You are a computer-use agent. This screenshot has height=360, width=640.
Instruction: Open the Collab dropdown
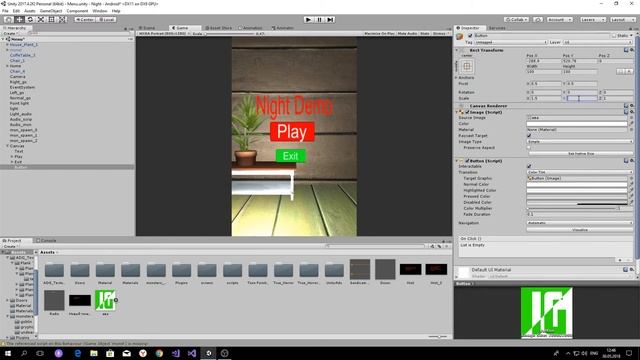pyautogui.click(x=516, y=20)
